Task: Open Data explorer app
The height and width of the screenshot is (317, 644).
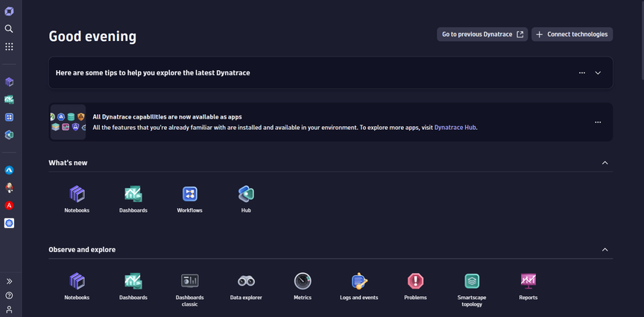Action: (246, 286)
